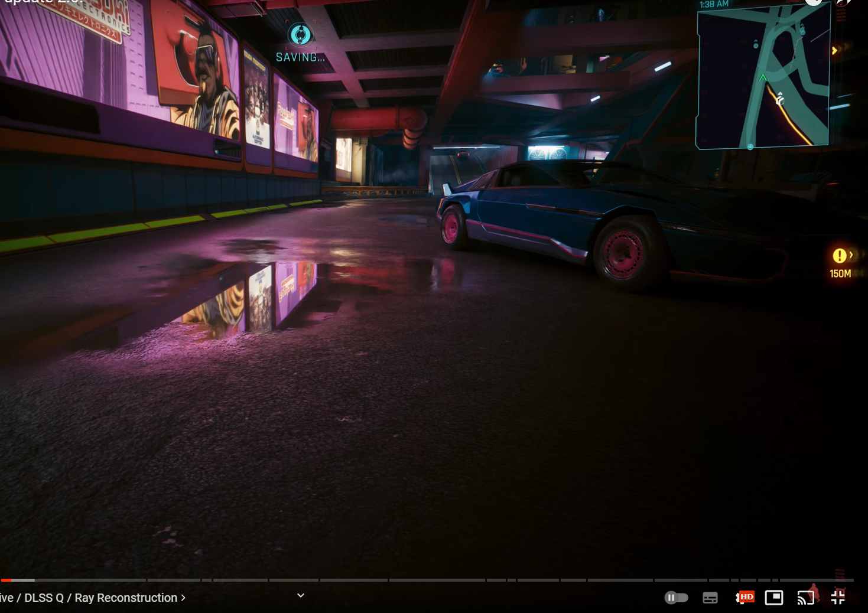
Task: Open settings via the HD gear icon
Action: point(745,598)
